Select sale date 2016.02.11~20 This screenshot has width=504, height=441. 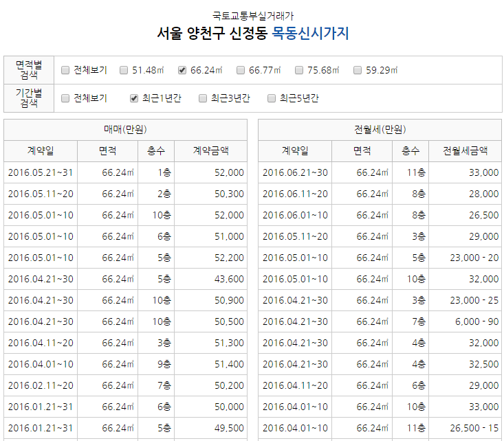tap(41, 385)
